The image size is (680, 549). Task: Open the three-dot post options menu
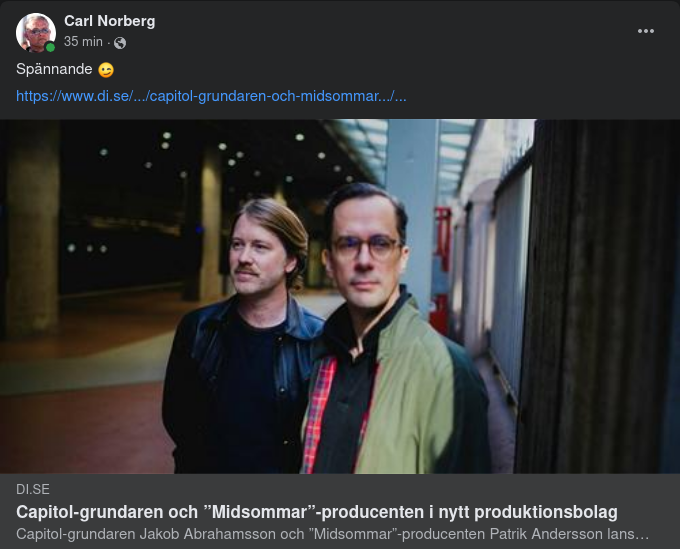point(646,31)
